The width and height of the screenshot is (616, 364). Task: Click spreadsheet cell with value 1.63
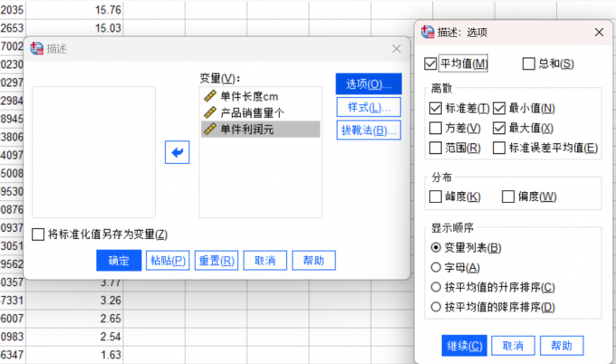[x=74, y=355]
